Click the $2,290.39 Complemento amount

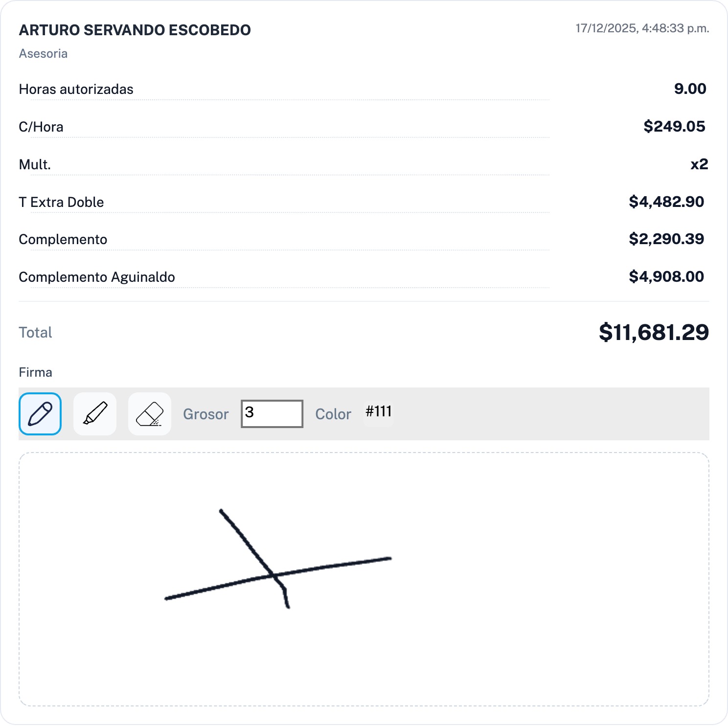tap(666, 239)
